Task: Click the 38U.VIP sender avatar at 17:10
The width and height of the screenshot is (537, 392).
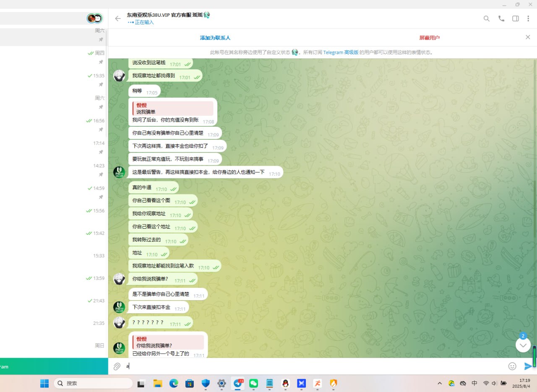Action: click(x=119, y=172)
